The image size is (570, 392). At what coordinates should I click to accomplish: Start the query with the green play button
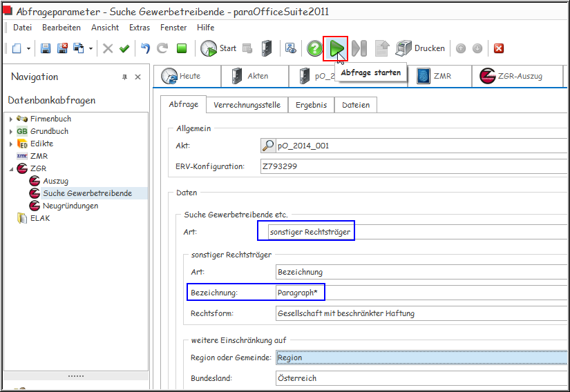tap(336, 48)
